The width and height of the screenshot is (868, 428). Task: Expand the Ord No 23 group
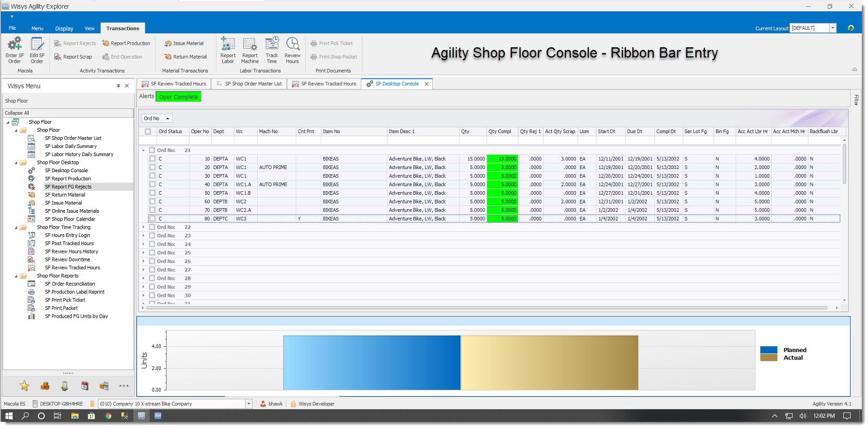click(143, 236)
